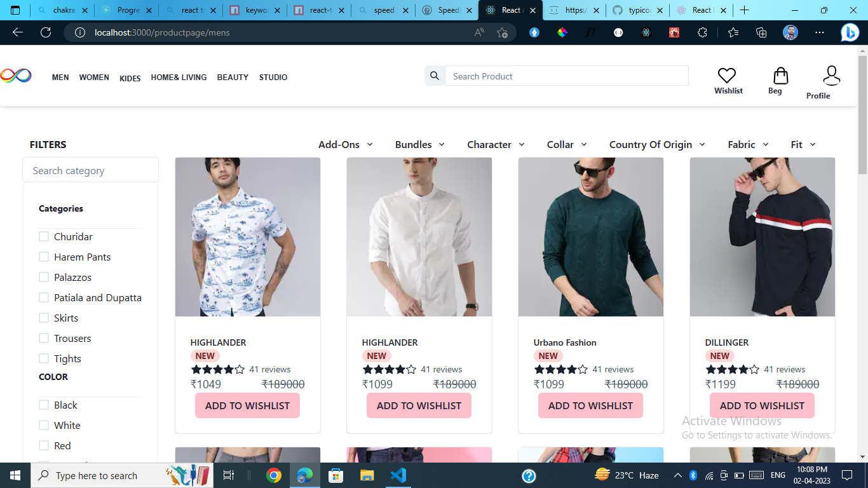
Task: Launch Chrome from the taskbar
Action: tap(274, 475)
